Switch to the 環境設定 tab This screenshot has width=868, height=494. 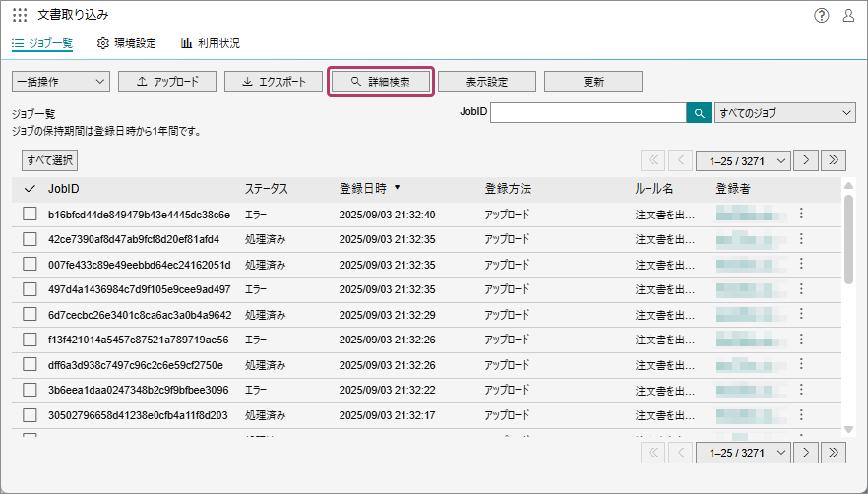point(127,43)
